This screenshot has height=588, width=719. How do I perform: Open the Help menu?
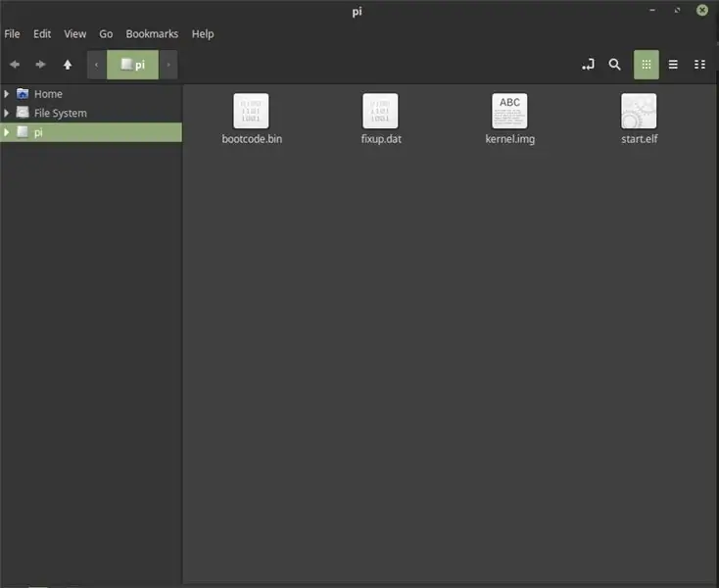click(203, 34)
